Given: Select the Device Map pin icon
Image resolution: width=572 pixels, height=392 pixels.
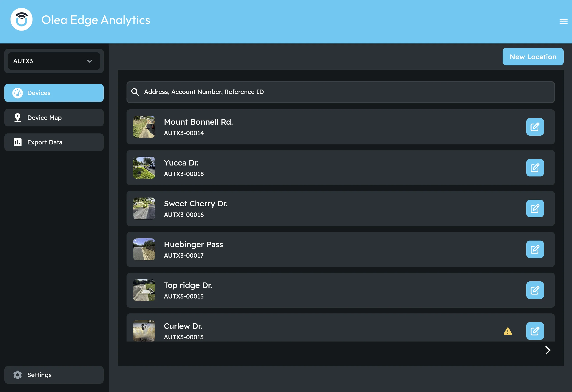Looking at the screenshot, I should point(18,118).
